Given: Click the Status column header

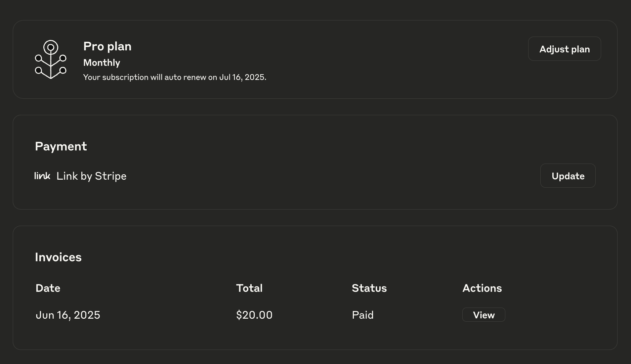Looking at the screenshot, I should (x=369, y=288).
